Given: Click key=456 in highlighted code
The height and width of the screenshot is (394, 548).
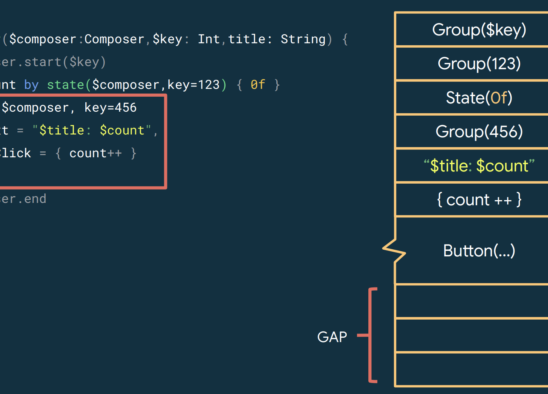Looking at the screenshot, I should click(110, 108).
